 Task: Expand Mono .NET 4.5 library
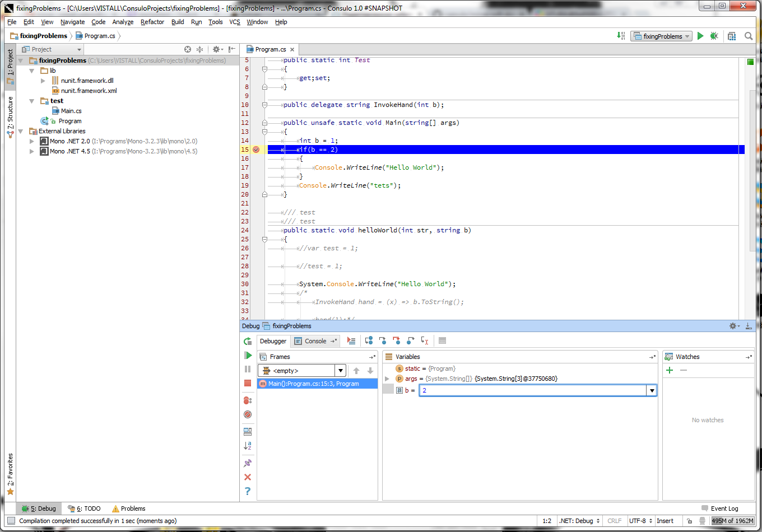[32, 151]
